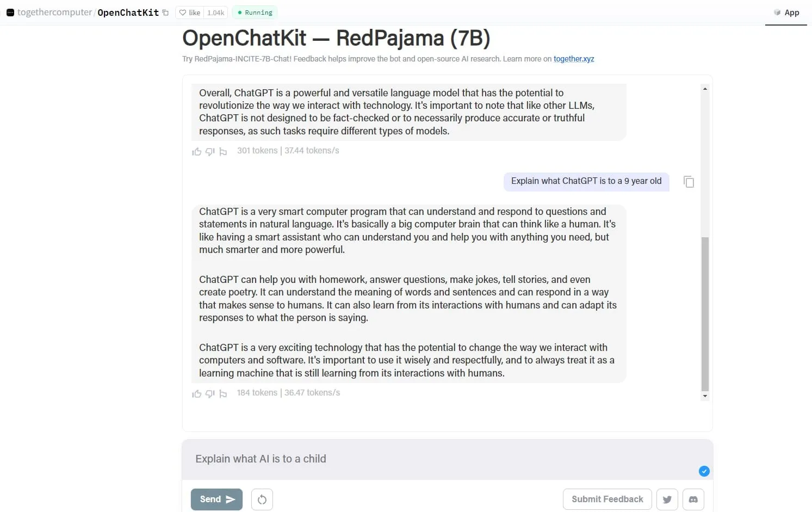The image size is (812, 512).
Task: Open the togethercomputer profile link
Action: tap(54, 13)
